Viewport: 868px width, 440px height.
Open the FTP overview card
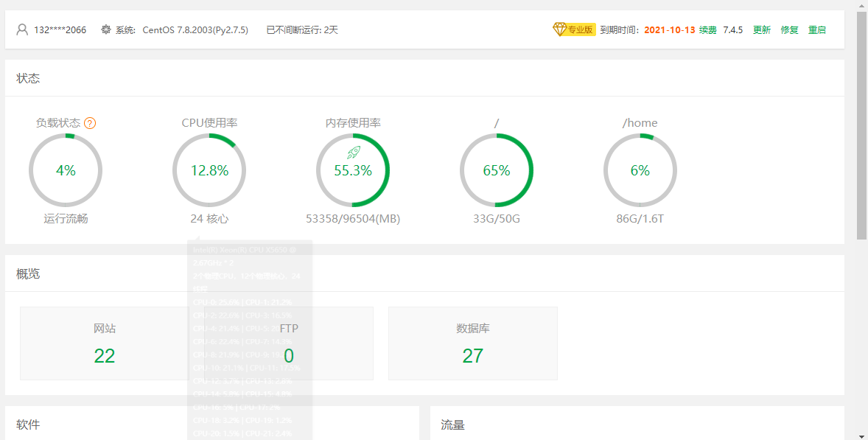tap(289, 343)
